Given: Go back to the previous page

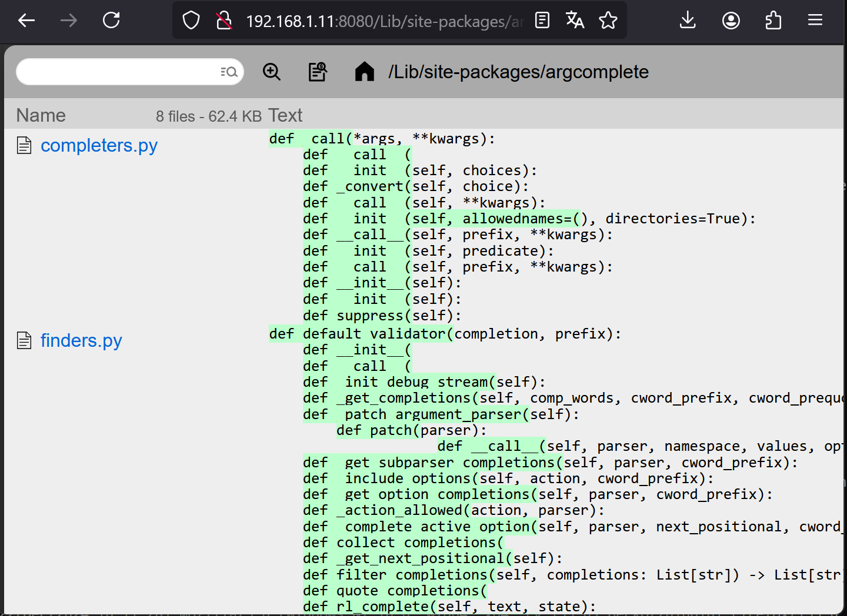Looking at the screenshot, I should pyautogui.click(x=26, y=21).
